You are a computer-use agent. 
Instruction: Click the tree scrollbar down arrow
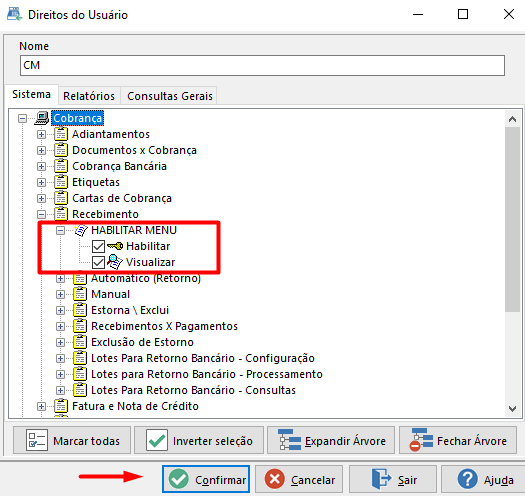pos(512,409)
